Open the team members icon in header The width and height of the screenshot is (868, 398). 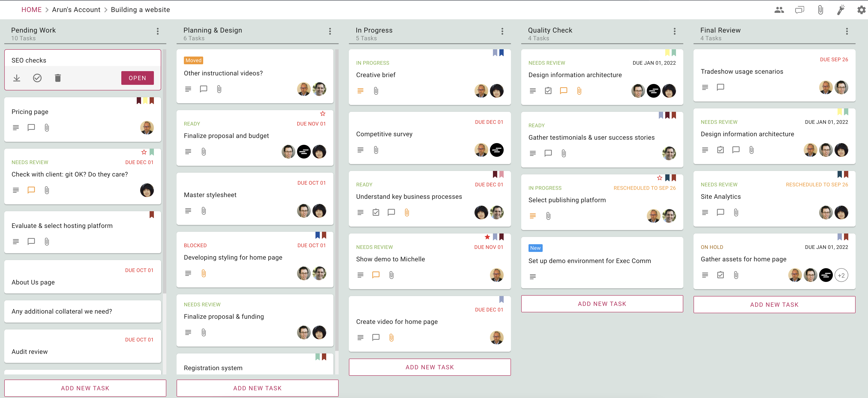(x=779, y=10)
